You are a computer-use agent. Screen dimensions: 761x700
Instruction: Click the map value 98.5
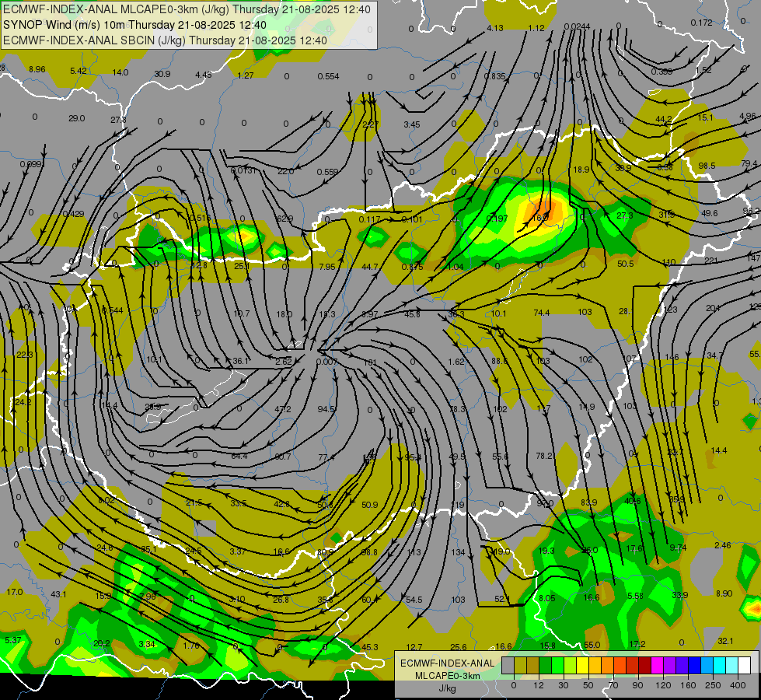click(x=707, y=166)
